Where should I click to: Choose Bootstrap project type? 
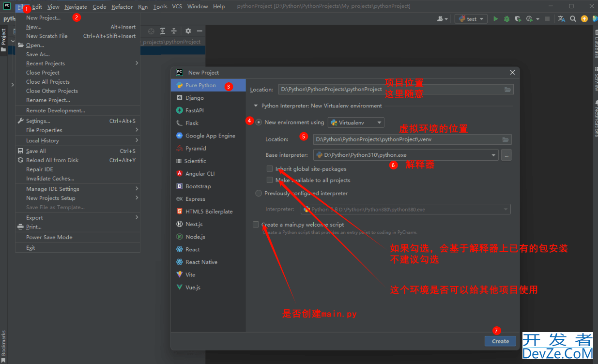pos(208,186)
